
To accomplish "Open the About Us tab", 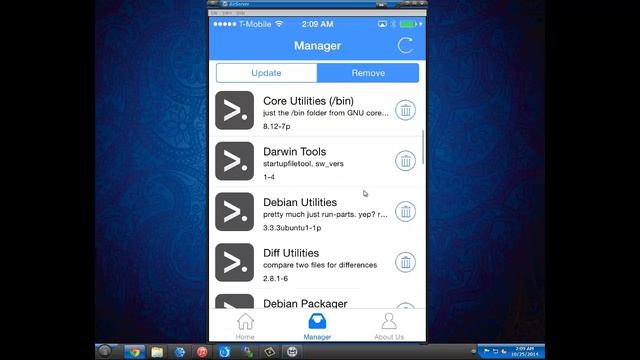I will [x=389, y=326].
